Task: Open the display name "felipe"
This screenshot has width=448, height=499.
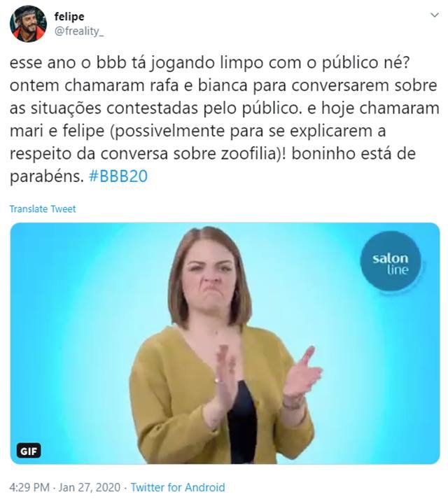Action: 69,16
